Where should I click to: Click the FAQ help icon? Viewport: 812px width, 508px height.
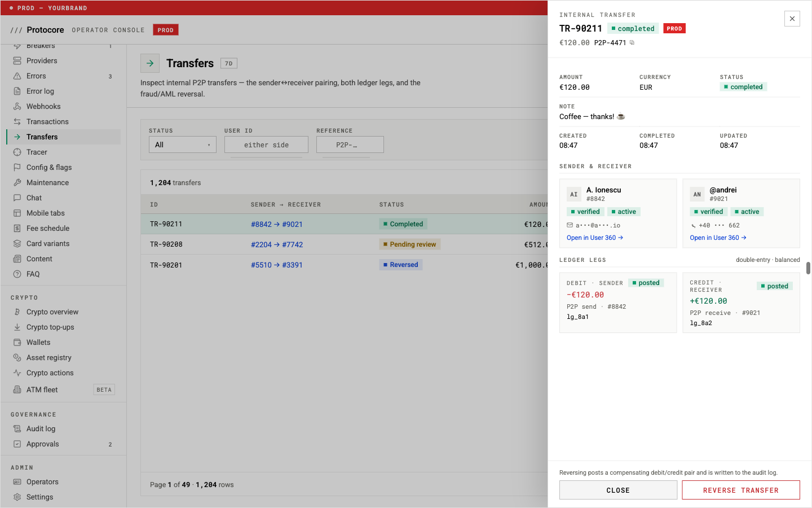click(17, 274)
